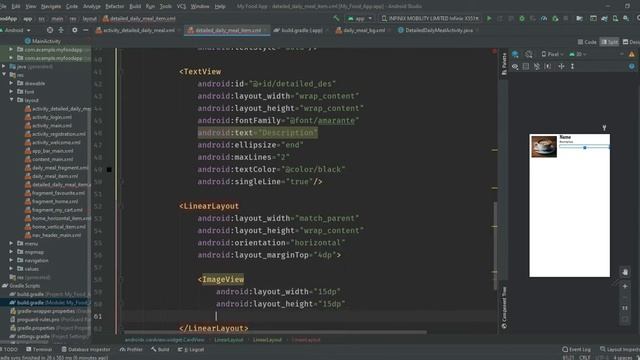The height and width of the screenshot is (360, 640).
Task: Hide the project panel with minus icon
Action: (85, 30)
